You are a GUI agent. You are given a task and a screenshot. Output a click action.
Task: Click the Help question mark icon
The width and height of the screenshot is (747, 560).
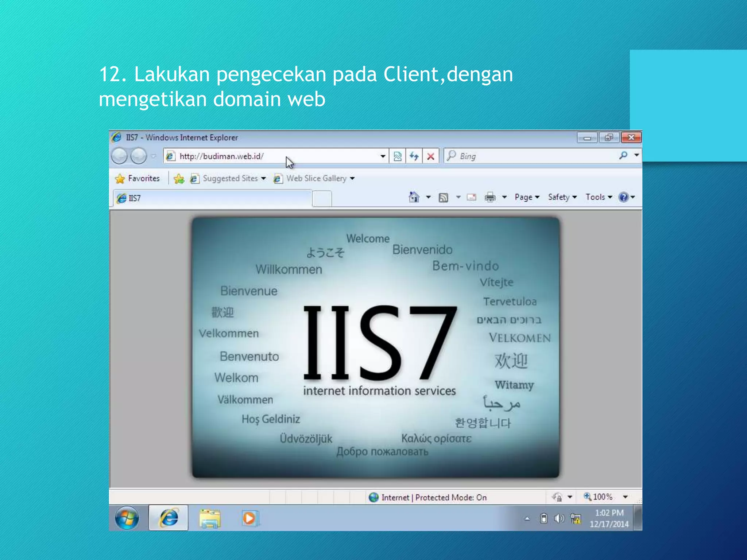point(624,197)
